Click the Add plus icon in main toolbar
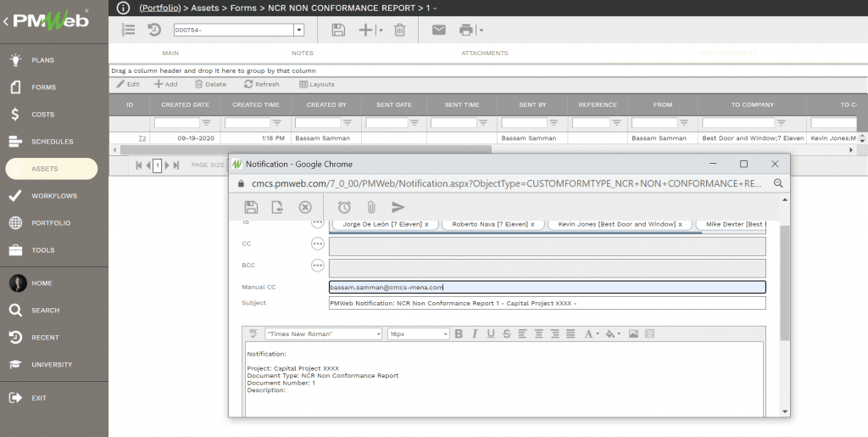Viewport: 868px width, 437px height. coord(366,30)
